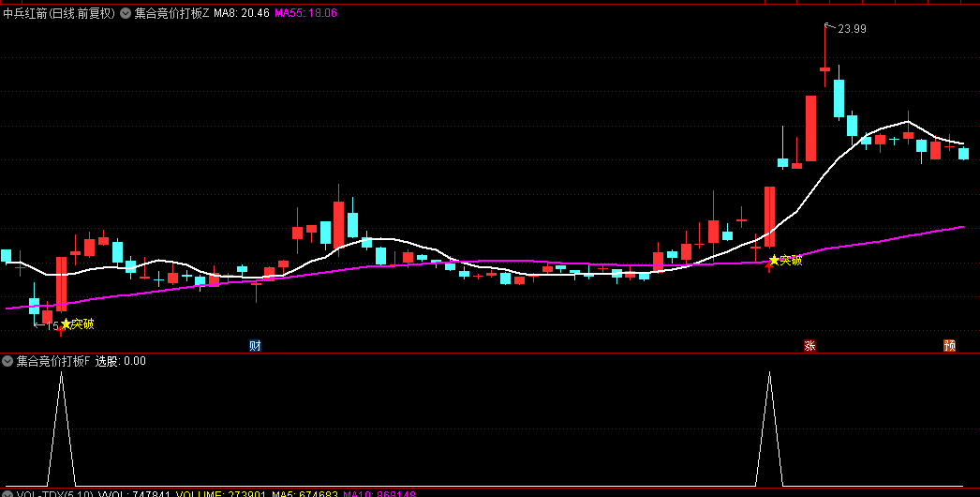Expand the 集合竞价打板F indicator dropdown

click(x=7, y=361)
